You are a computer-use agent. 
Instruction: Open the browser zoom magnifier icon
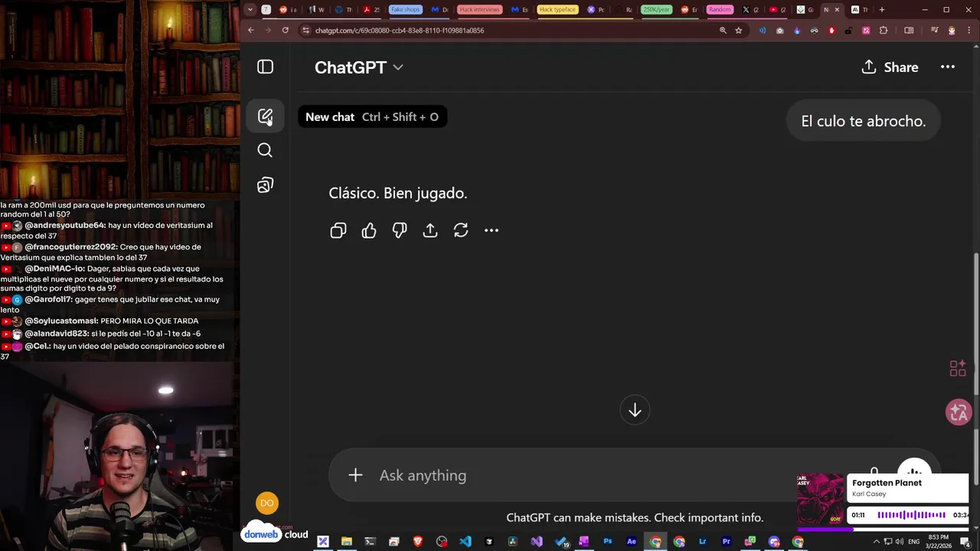pos(723,31)
